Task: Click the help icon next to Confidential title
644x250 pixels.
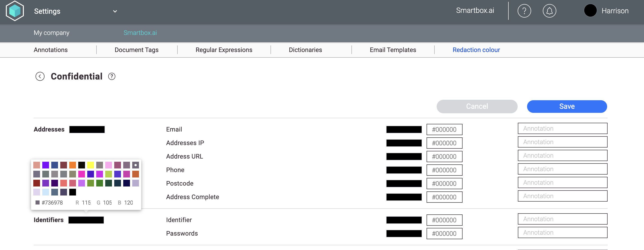Action: [x=112, y=76]
